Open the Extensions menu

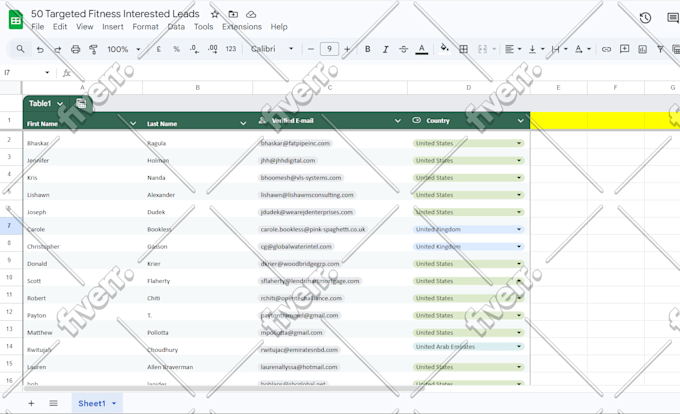242,27
